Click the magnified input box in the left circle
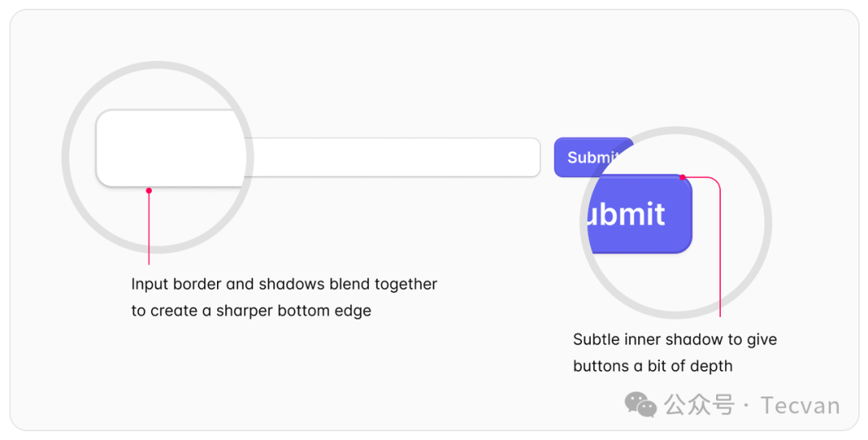Image resolution: width=868 pixels, height=440 pixels. click(x=169, y=147)
